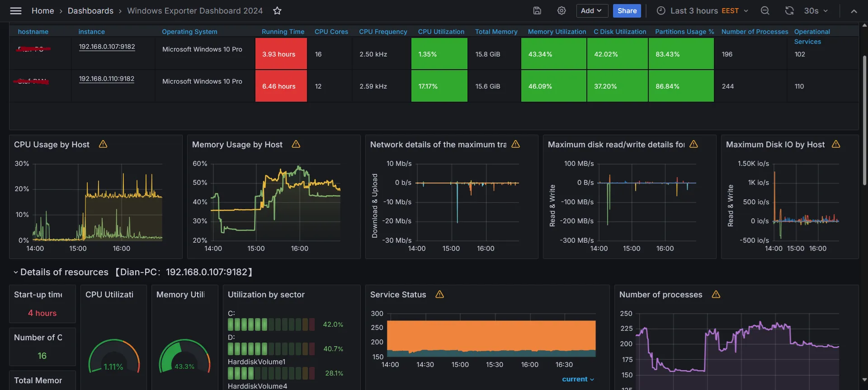Click the zoom out time range icon

coord(765,11)
